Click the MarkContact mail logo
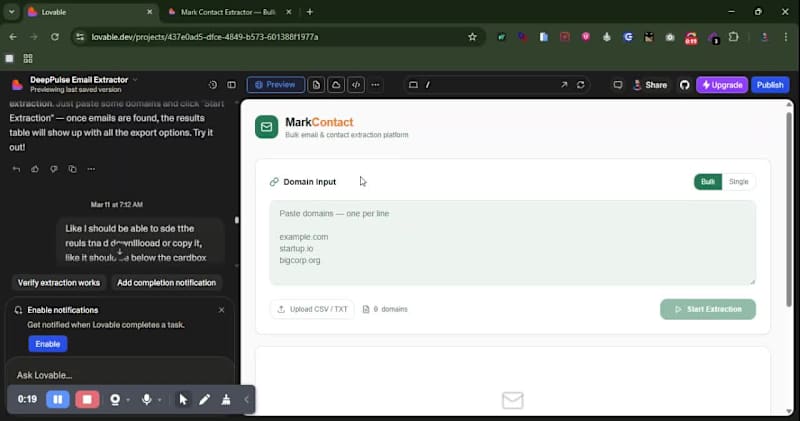This screenshot has width=800, height=421. click(266, 127)
